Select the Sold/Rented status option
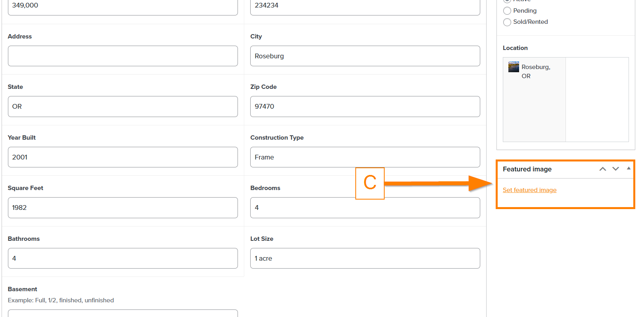Viewport: 644px width, 317px height. pyautogui.click(x=507, y=22)
